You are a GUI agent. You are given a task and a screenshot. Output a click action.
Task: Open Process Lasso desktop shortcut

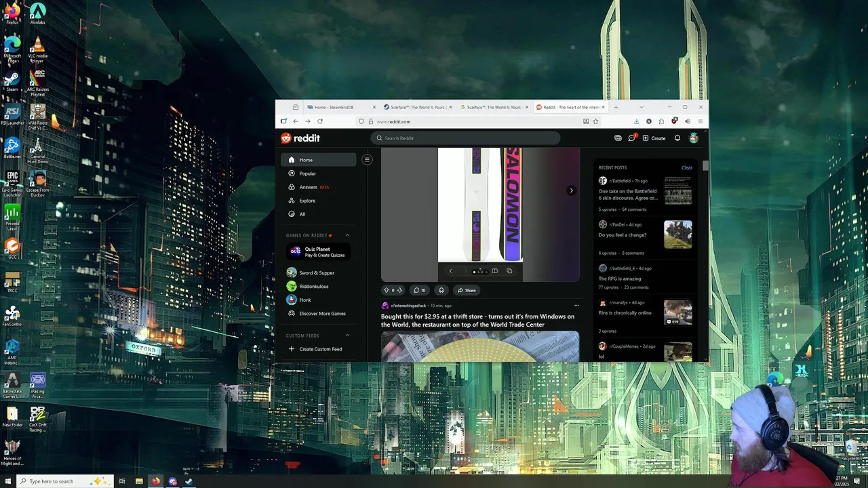point(12,217)
